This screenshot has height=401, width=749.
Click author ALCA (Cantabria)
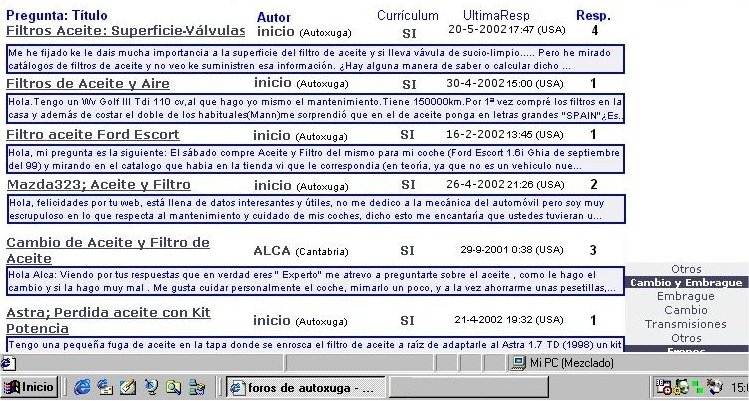301,251
